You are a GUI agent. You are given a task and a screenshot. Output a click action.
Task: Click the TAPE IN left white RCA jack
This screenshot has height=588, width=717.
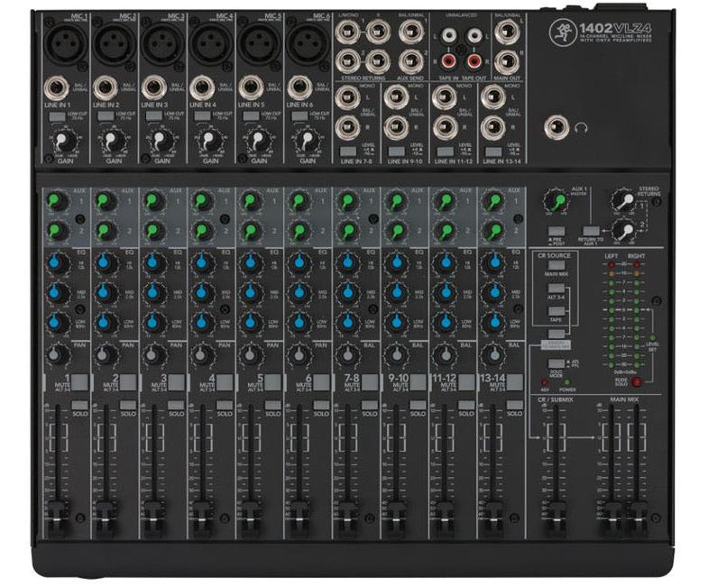[x=448, y=35]
